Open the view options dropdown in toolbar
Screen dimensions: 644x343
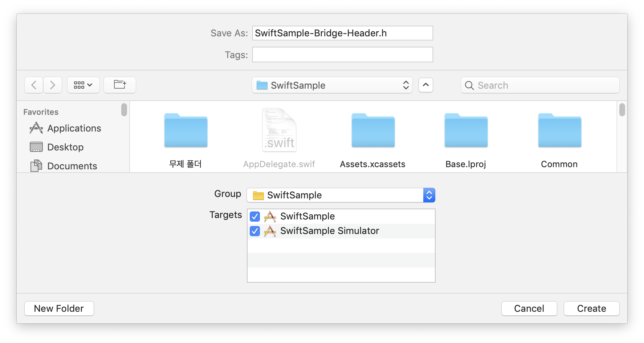[x=83, y=85]
